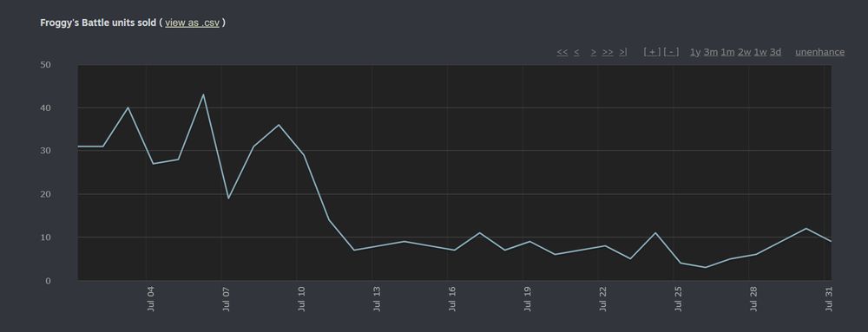
Task: Click the unenhance link
Action: [820, 52]
